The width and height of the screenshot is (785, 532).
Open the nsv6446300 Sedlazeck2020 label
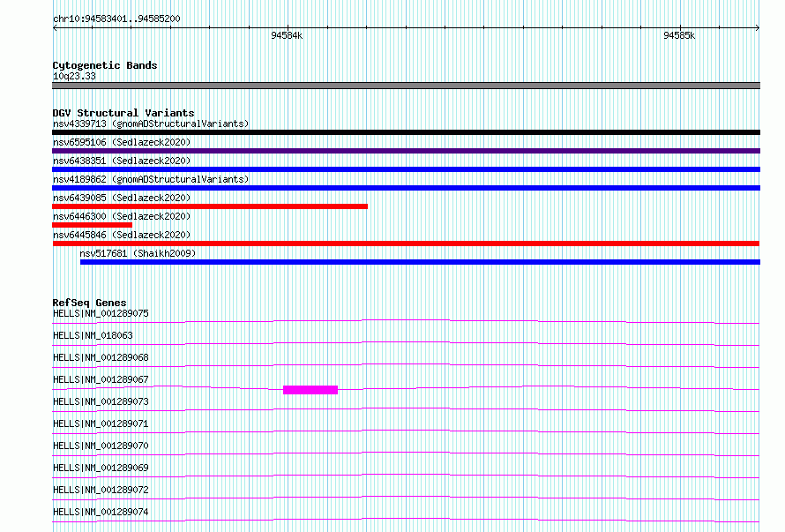(122, 216)
